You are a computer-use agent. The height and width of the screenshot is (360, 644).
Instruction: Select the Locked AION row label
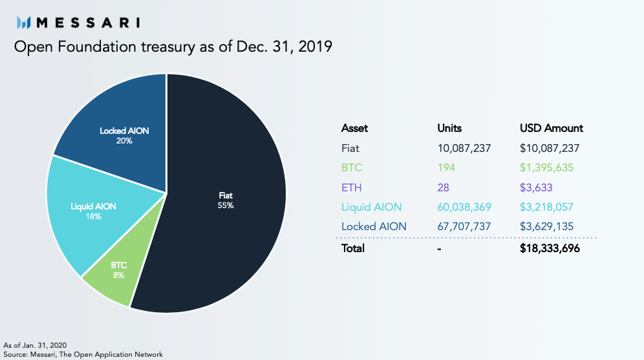374,226
